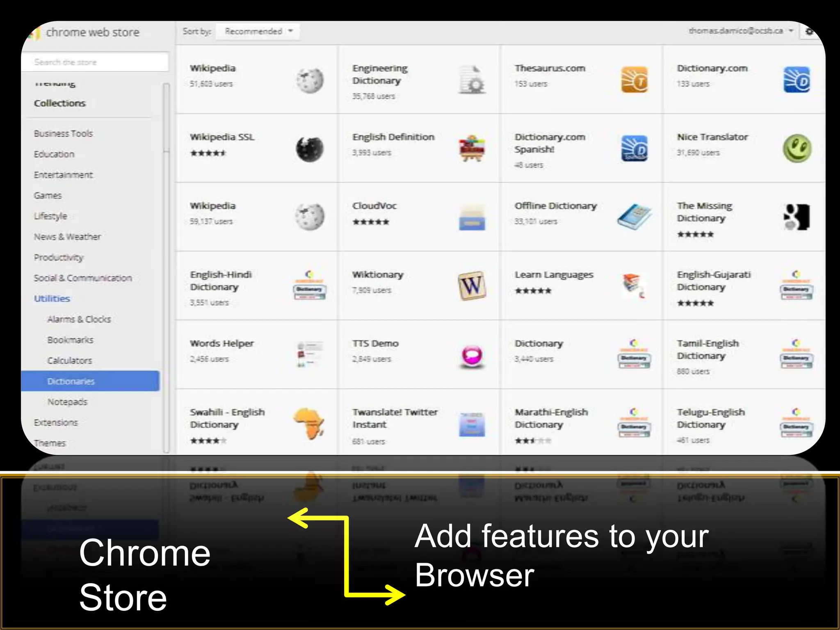Click the Africa map Swahili-English Dictionary icon
Screen dimensions: 840x630
309,423
